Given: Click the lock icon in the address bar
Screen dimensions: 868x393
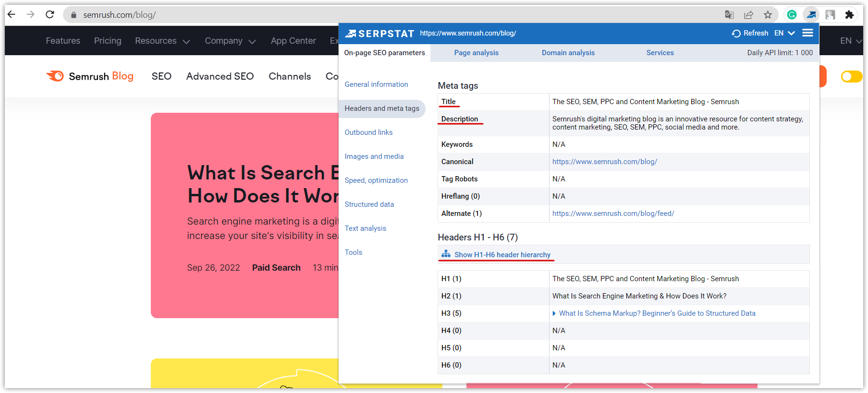Looking at the screenshot, I should (x=73, y=15).
